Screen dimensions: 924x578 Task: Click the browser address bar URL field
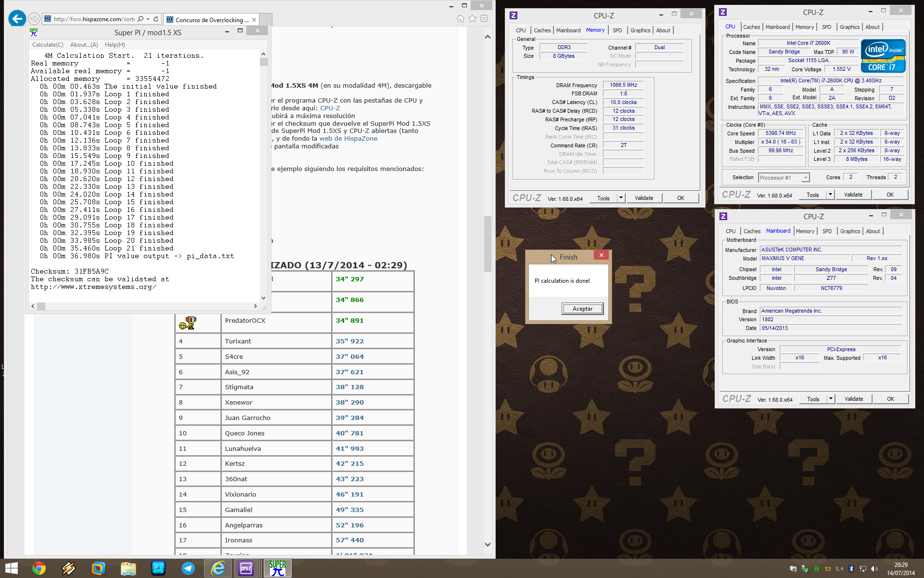pos(94,19)
